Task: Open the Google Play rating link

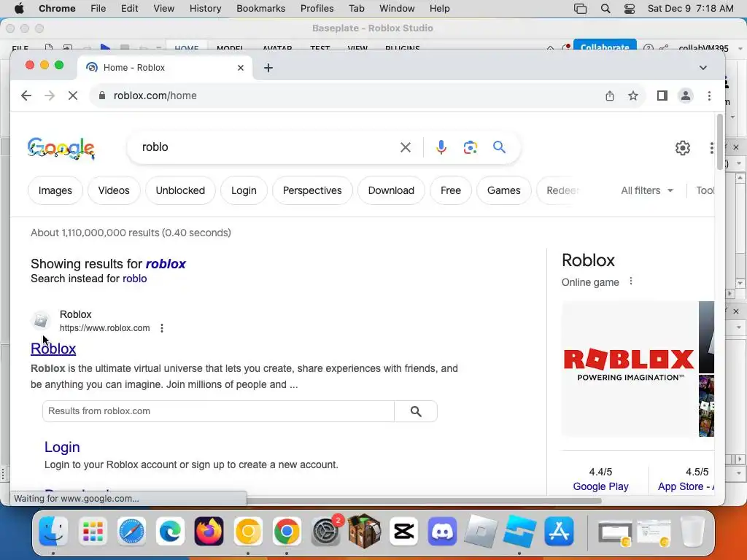Action: click(600, 486)
